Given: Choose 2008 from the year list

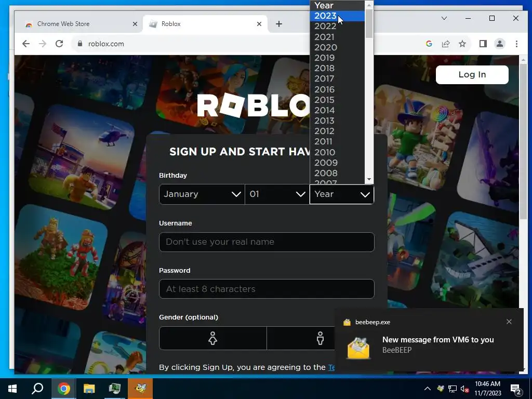Looking at the screenshot, I should (x=337, y=174).
